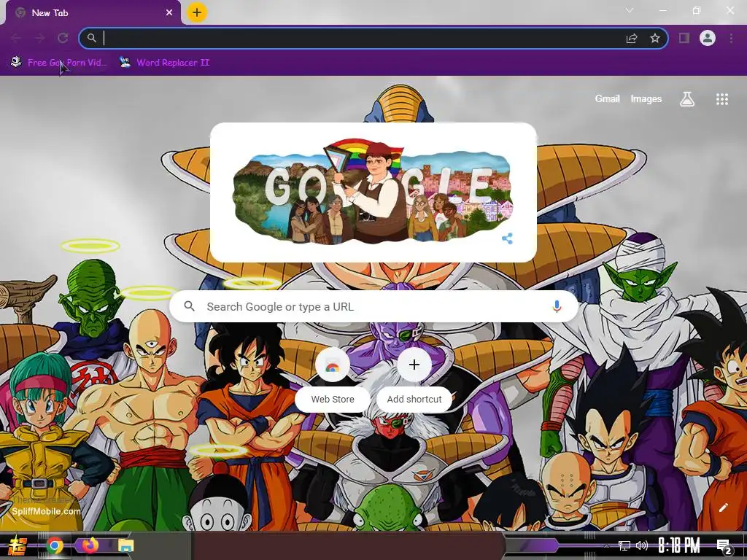Open the Chrome profile avatar
This screenshot has width=747, height=560.
(708, 38)
